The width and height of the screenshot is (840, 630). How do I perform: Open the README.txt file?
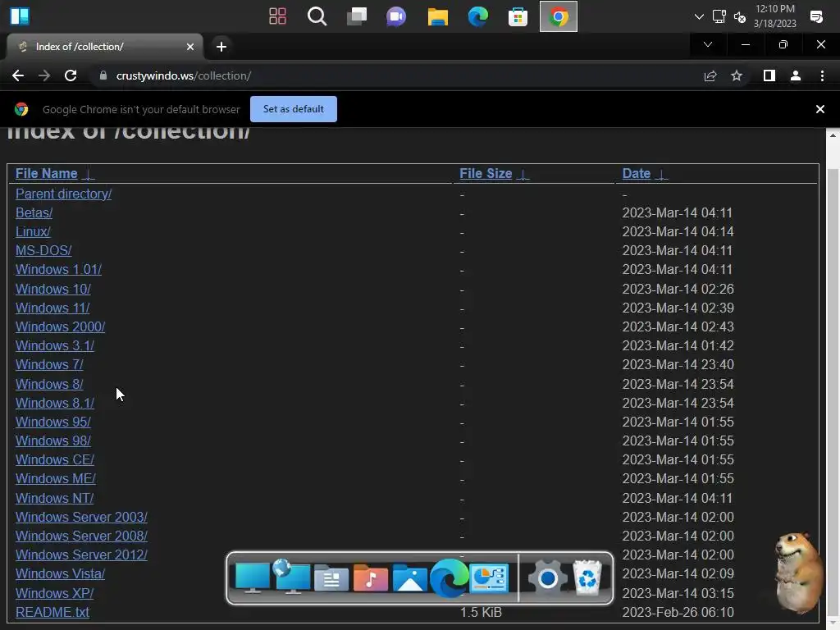[52, 612]
